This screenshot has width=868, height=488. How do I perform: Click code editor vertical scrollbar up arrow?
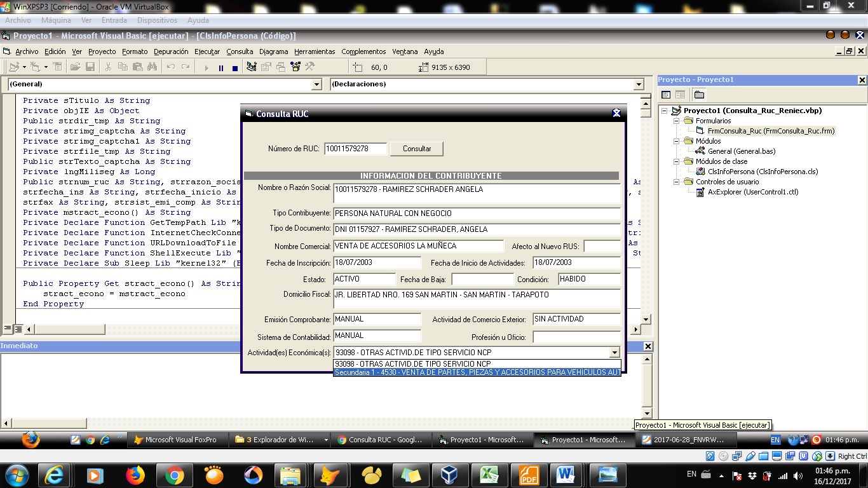(x=646, y=103)
